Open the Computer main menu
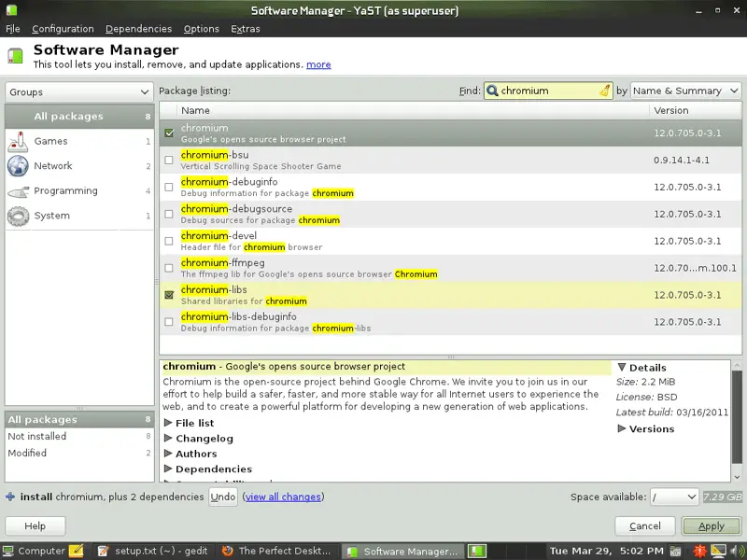The width and height of the screenshot is (747, 560). coord(35,551)
